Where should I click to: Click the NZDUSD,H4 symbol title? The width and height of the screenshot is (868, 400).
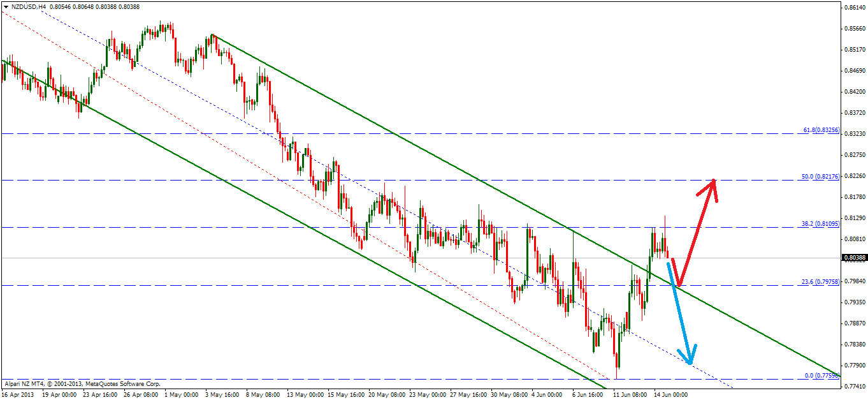tap(28, 6)
